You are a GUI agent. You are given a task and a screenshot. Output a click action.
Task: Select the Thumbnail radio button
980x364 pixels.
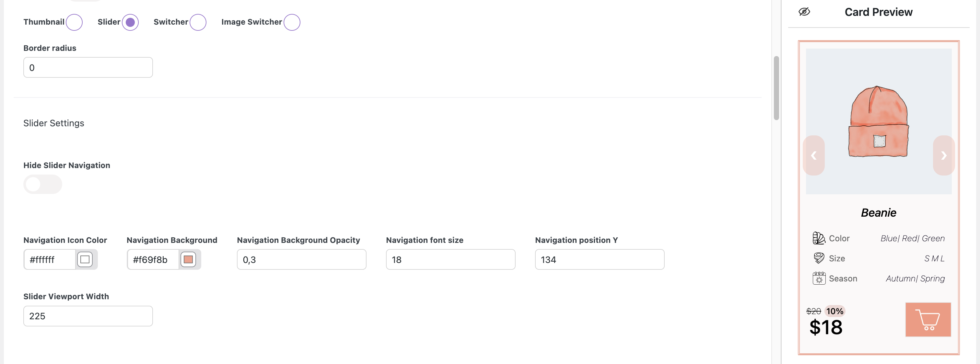pyautogui.click(x=74, y=22)
